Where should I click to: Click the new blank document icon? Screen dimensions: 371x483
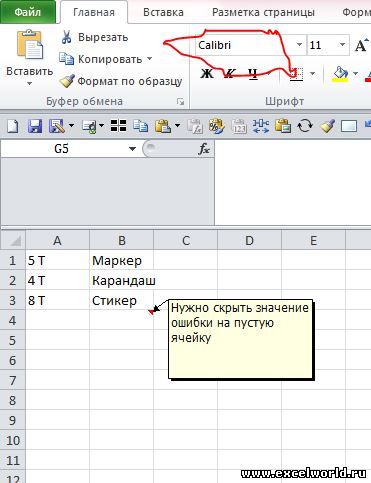13,126
